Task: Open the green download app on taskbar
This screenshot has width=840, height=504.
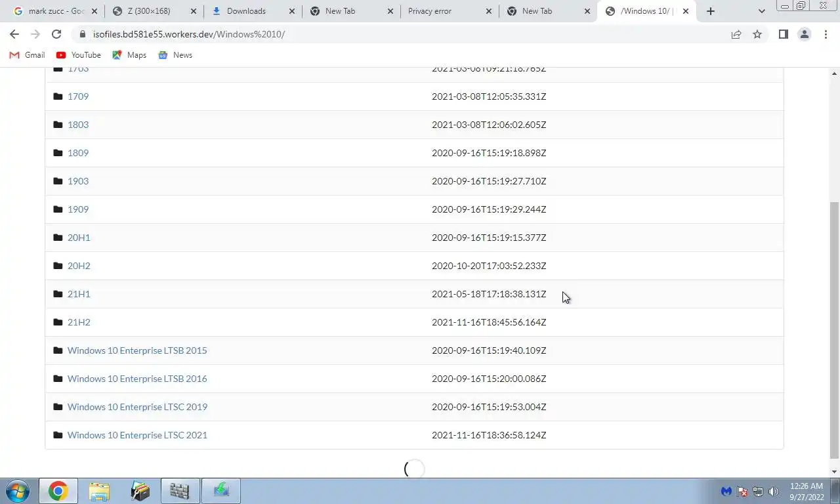Action: point(221,491)
